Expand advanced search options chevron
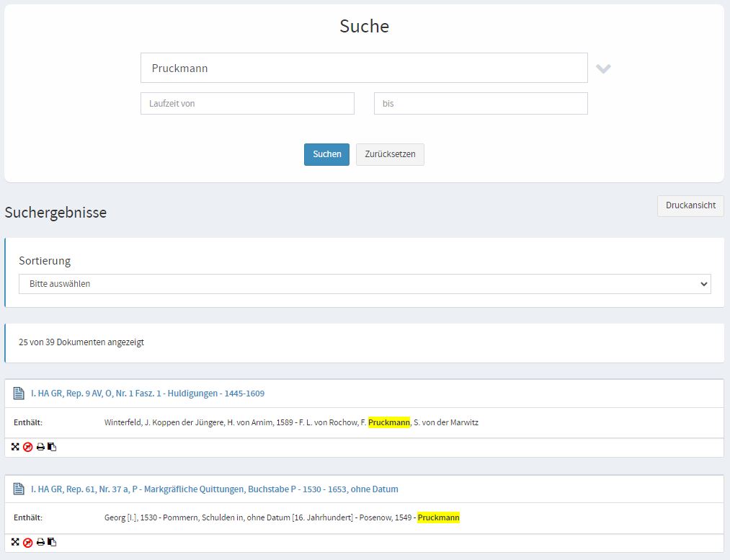 (x=603, y=68)
